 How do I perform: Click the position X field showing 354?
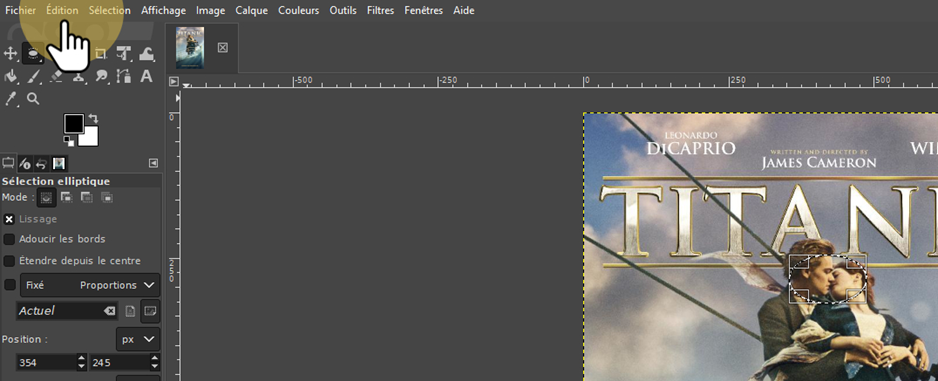click(x=47, y=362)
